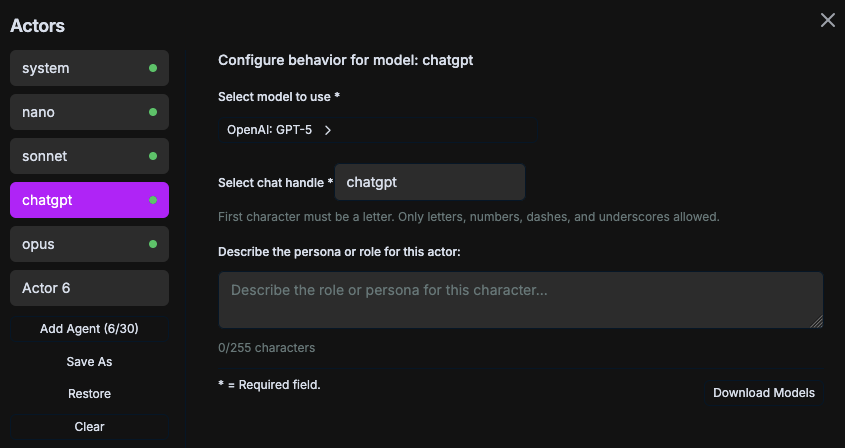Open the opus actor configuration
845x448 pixels.
click(x=80, y=244)
